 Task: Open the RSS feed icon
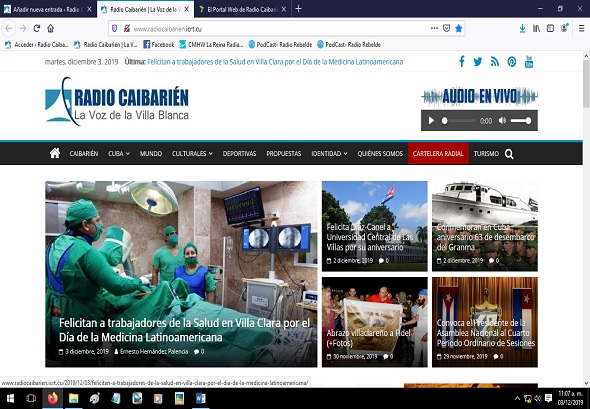[495, 62]
